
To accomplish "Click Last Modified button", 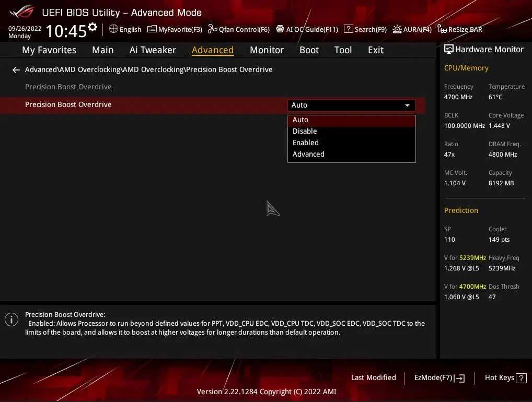I will coord(374,377).
